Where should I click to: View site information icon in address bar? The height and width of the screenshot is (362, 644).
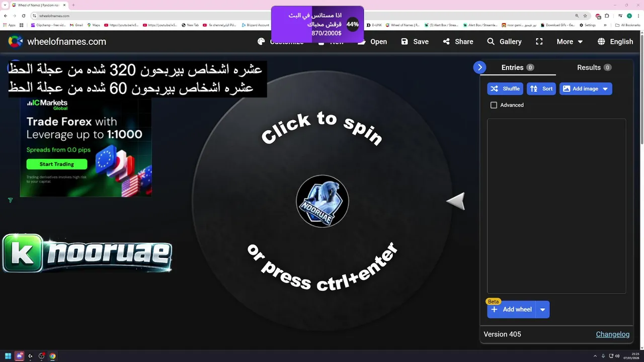tap(34, 16)
